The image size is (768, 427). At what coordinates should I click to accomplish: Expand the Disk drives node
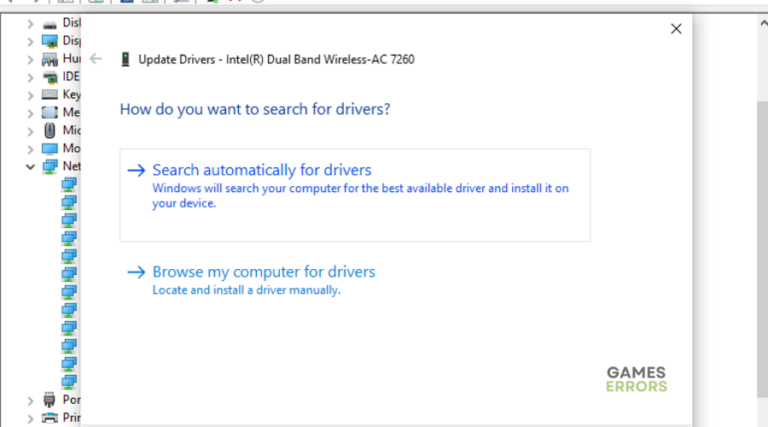[30, 23]
